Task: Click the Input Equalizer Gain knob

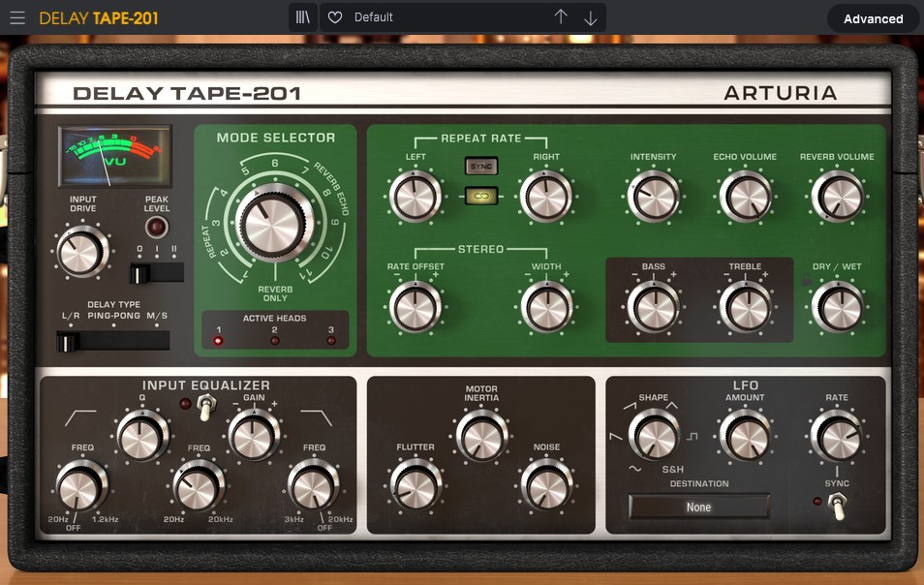Action: [254, 436]
